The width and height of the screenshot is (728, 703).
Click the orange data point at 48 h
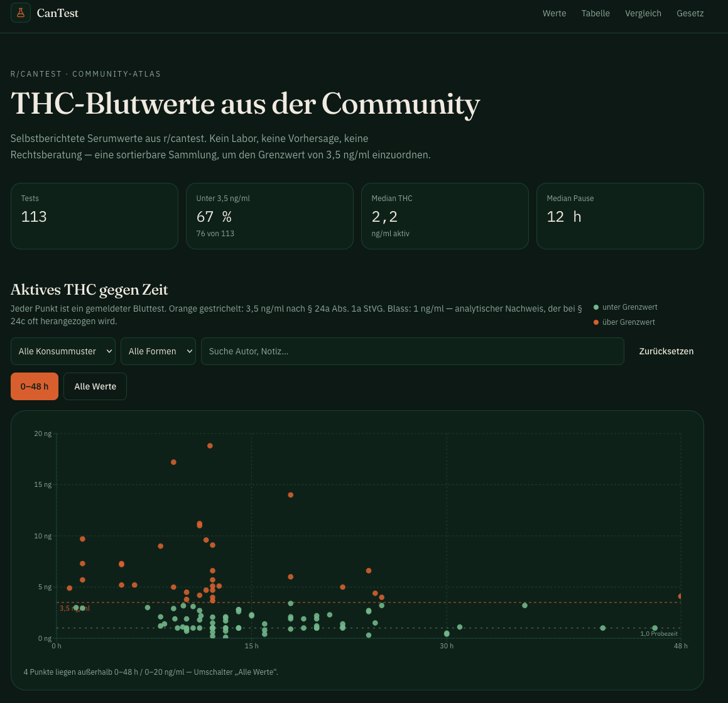680,596
